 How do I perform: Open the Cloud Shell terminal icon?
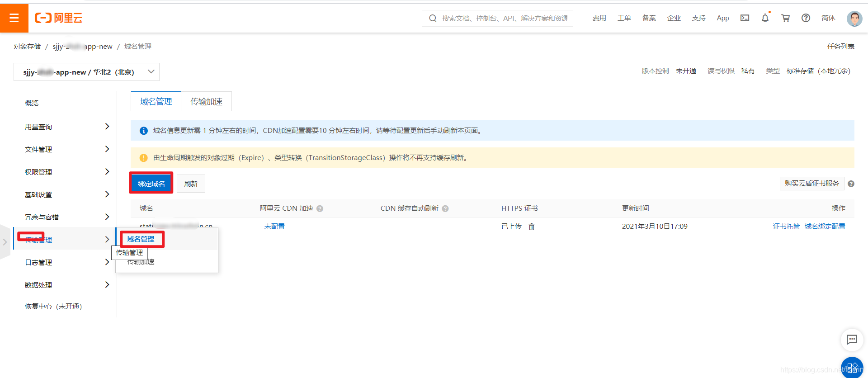[x=745, y=18]
